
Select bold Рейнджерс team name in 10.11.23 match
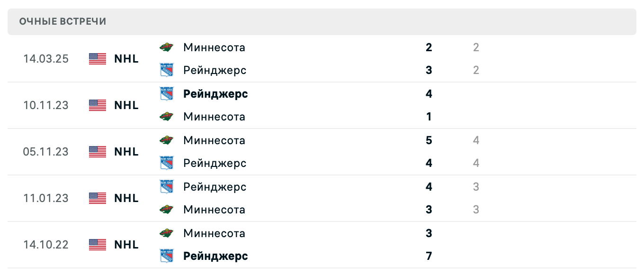pyautogui.click(x=215, y=94)
